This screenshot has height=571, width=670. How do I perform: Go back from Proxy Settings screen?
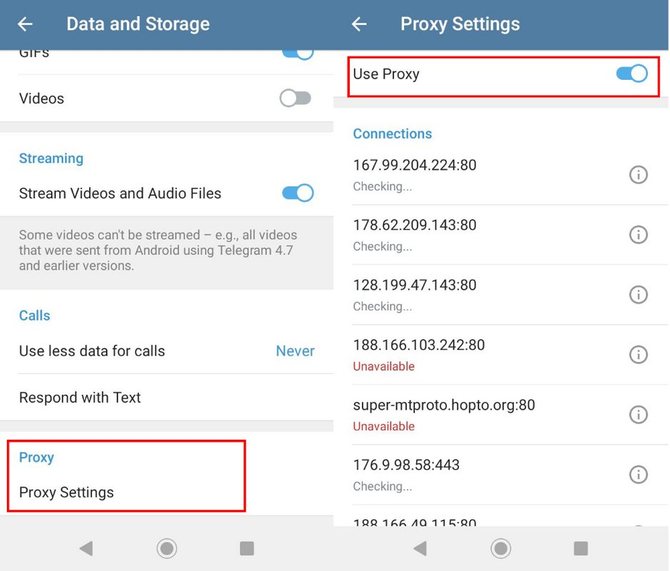point(359,24)
